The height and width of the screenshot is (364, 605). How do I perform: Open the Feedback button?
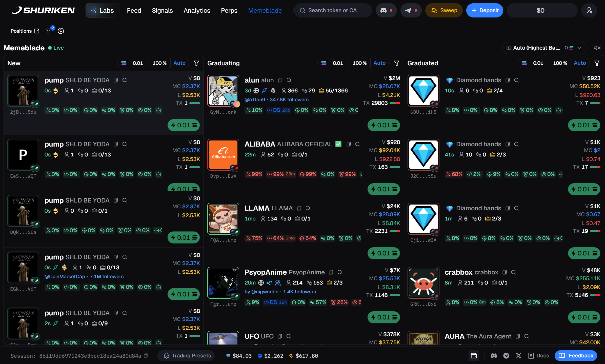click(576, 356)
